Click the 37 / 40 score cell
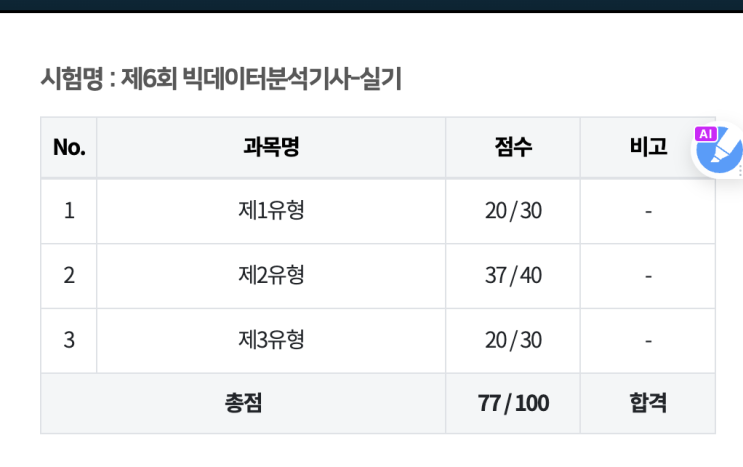Viewport: 743px width, 467px height. tap(513, 276)
